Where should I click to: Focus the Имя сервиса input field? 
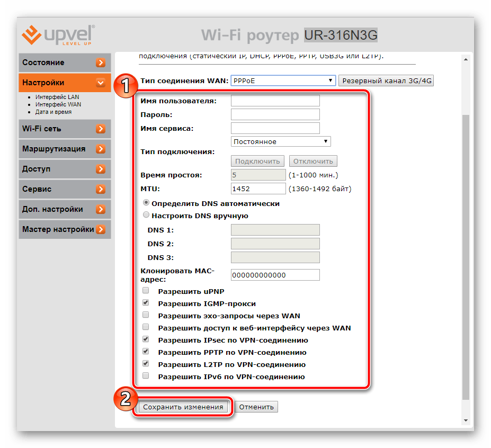click(275, 128)
